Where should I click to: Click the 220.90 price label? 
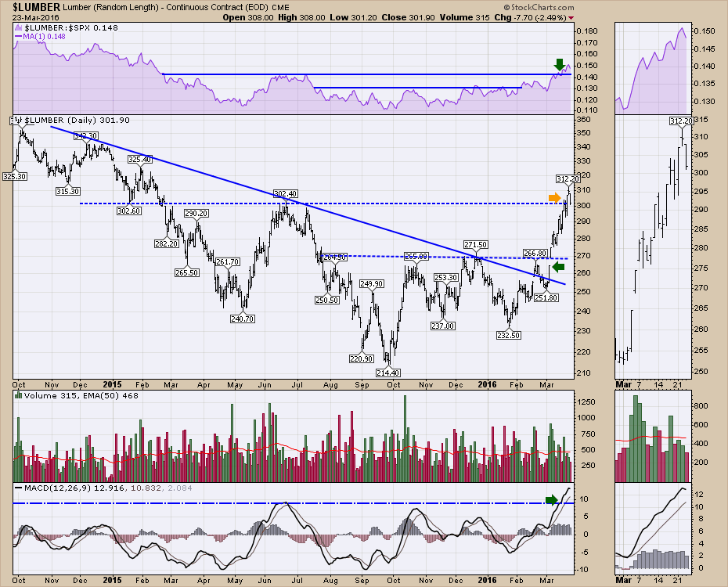[361, 358]
